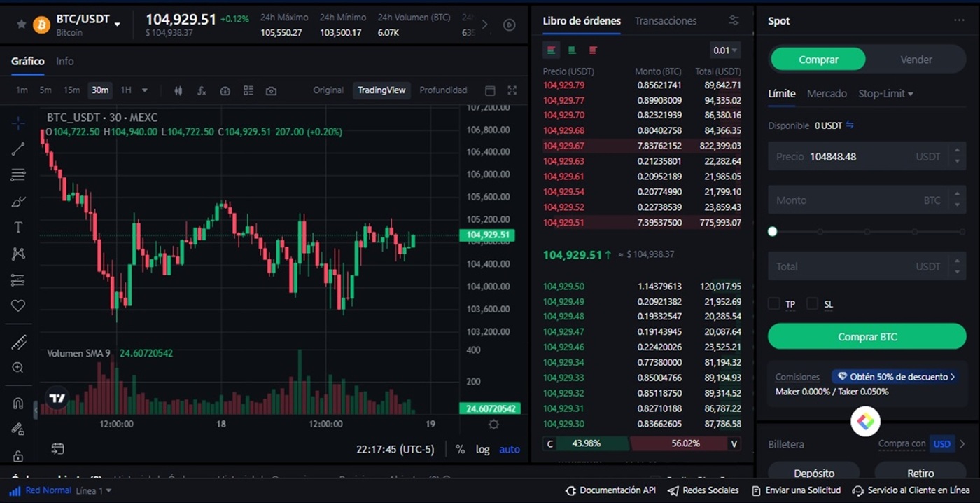Image resolution: width=980 pixels, height=503 pixels.
Task: Add BTC/USDT to favorites with star icon
Action: tap(21, 25)
